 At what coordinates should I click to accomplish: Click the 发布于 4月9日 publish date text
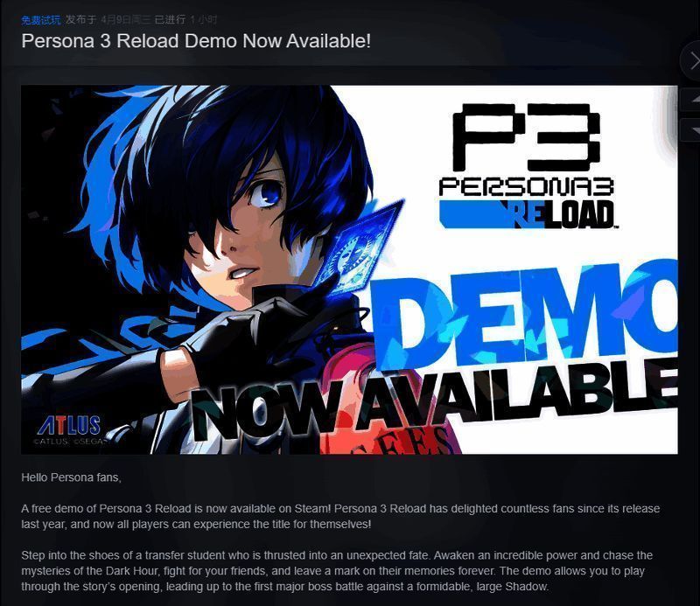pos(108,19)
